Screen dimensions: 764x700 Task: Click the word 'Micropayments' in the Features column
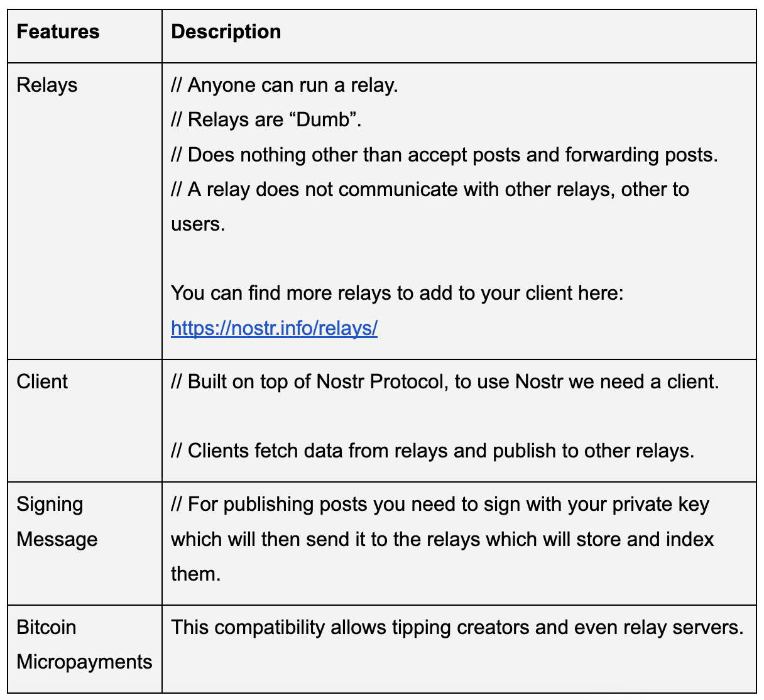pos(84,662)
